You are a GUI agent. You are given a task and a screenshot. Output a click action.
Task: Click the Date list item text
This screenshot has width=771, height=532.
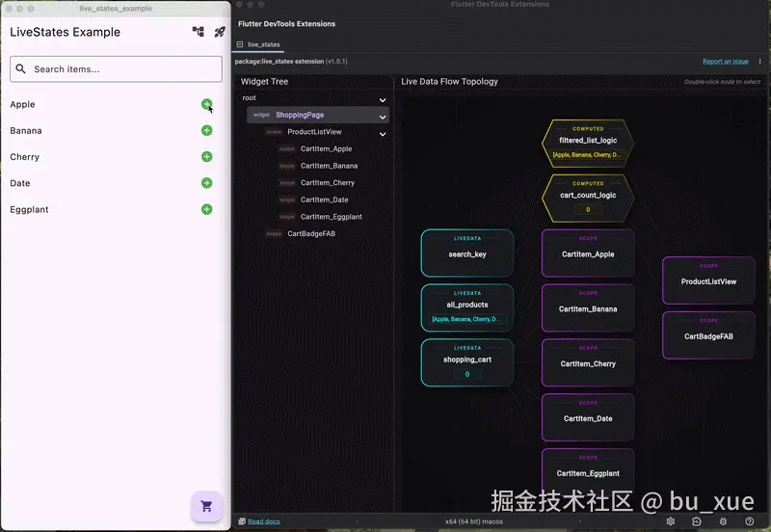click(x=20, y=183)
